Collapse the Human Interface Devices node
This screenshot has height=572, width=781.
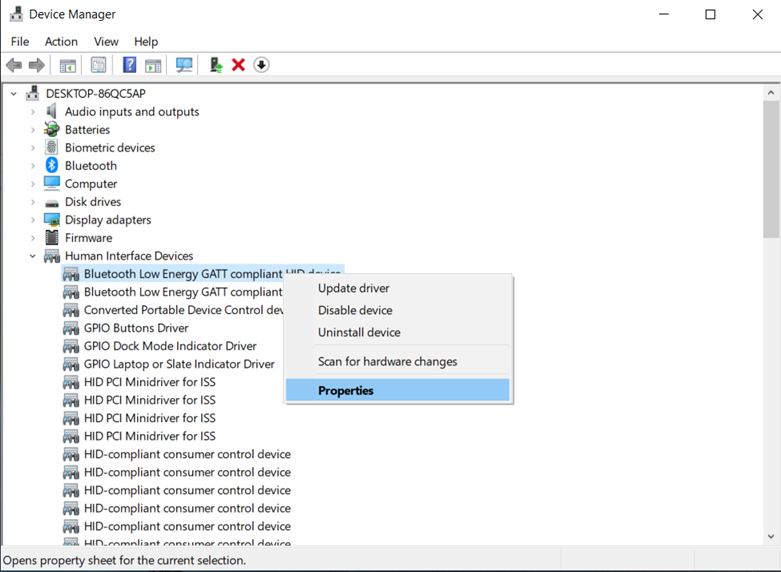pos(33,256)
